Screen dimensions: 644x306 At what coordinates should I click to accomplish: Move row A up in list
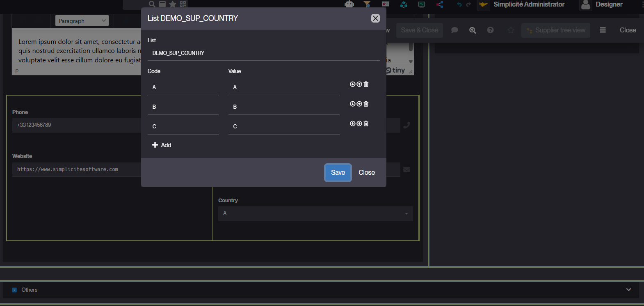tap(359, 84)
